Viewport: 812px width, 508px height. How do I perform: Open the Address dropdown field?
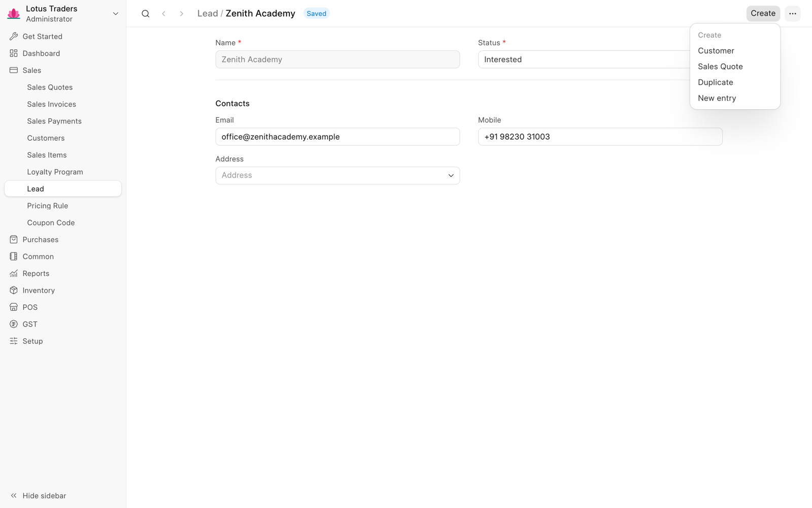coord(337,175)
